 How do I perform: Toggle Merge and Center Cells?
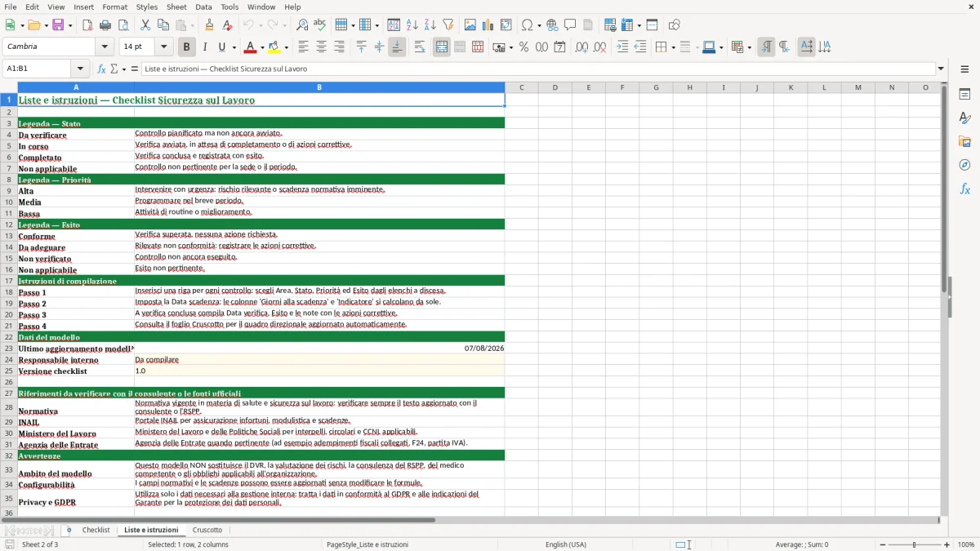442,47
